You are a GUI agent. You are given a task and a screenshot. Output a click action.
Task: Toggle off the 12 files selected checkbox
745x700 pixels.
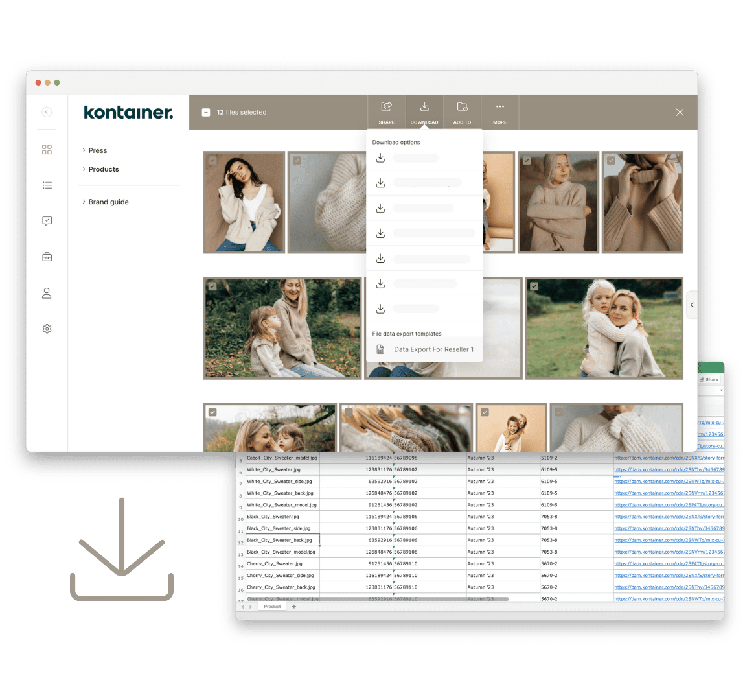click(x=205, y=111)
